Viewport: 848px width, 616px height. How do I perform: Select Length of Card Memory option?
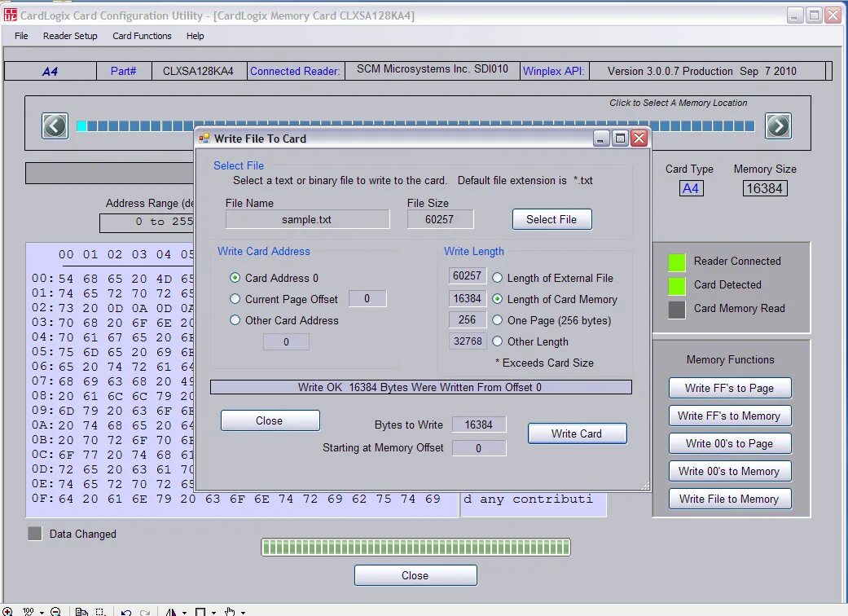coord(497,298)
